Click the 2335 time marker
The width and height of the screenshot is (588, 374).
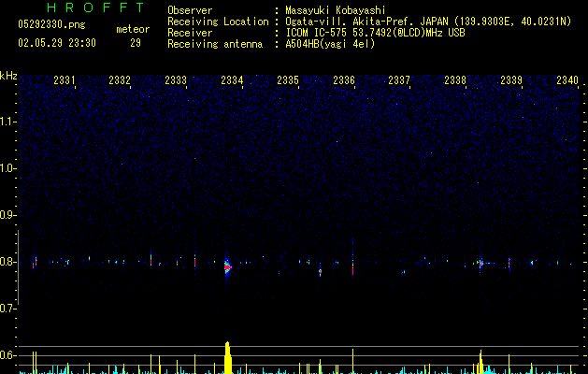[x=288, y=80]
